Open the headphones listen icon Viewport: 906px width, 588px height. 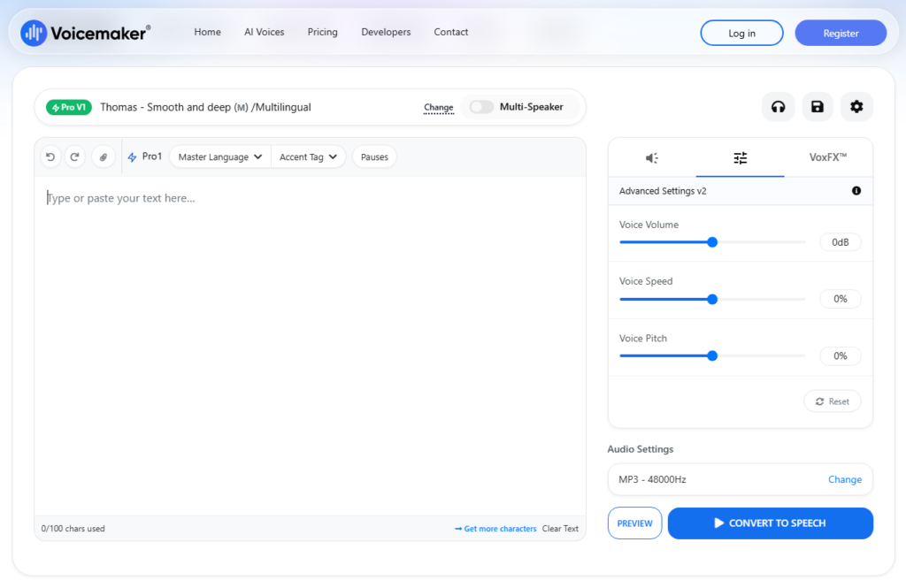[x=778, y=107]
